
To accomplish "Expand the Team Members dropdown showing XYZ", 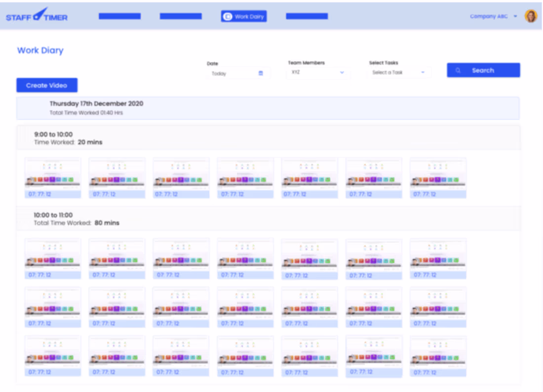I will [317, 72].
